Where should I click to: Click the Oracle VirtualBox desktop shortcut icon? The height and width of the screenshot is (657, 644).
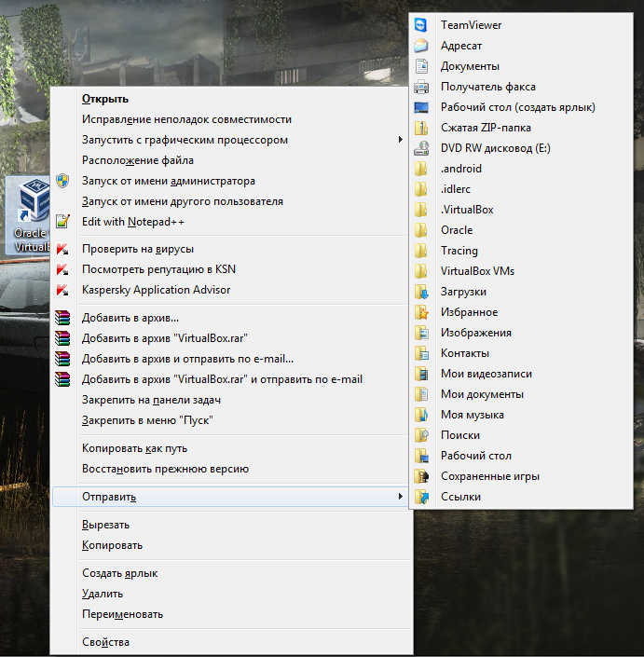click(x=29, y=215)
